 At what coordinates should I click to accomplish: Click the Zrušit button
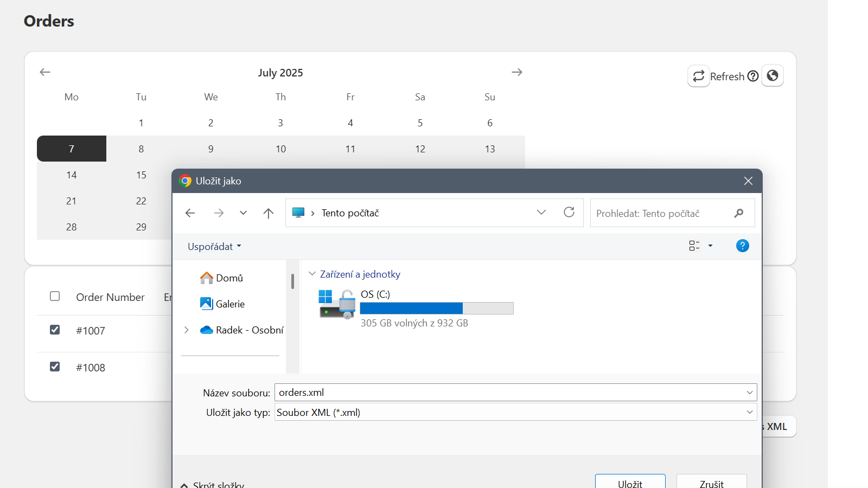[x=712, y=481]
